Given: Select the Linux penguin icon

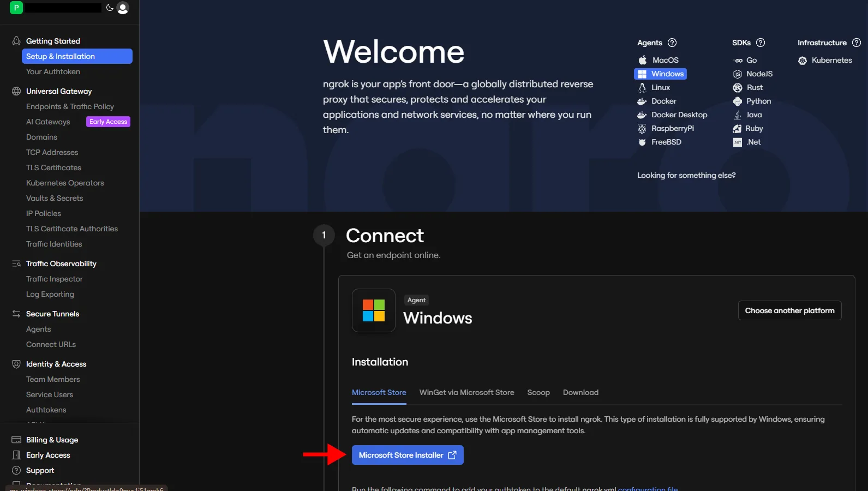Looking at the screenshot, I should click(642, 87).
